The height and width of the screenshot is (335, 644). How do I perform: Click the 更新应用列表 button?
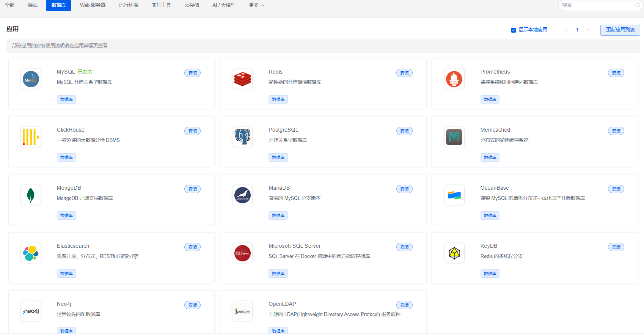[x=620, y=30]
